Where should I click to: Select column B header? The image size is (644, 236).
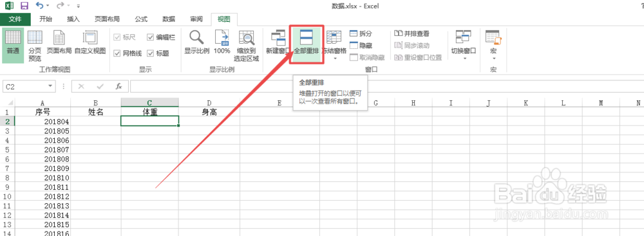tap(96, 103)
